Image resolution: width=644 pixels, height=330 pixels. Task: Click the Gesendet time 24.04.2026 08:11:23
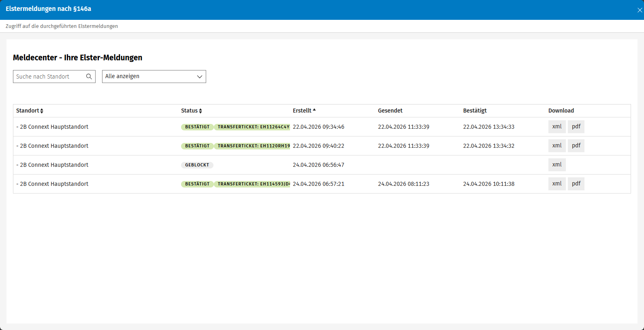(x=403, y=184)
